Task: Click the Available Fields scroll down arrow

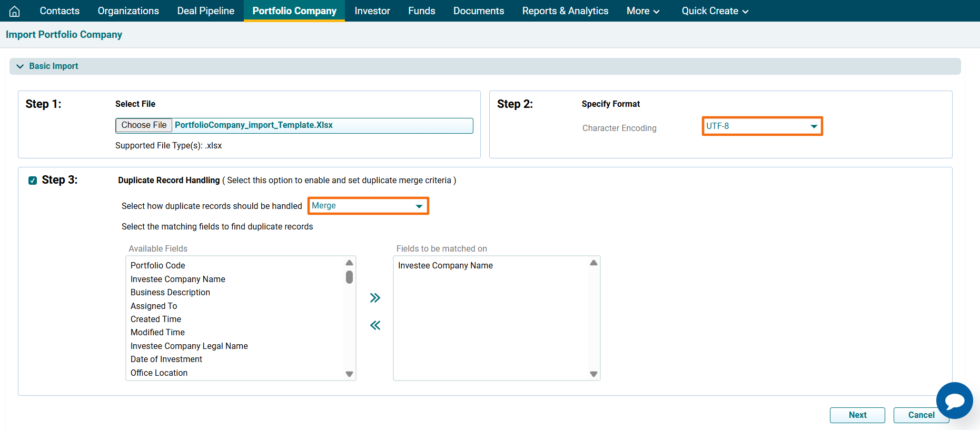Action: click(x=349, y=374)
